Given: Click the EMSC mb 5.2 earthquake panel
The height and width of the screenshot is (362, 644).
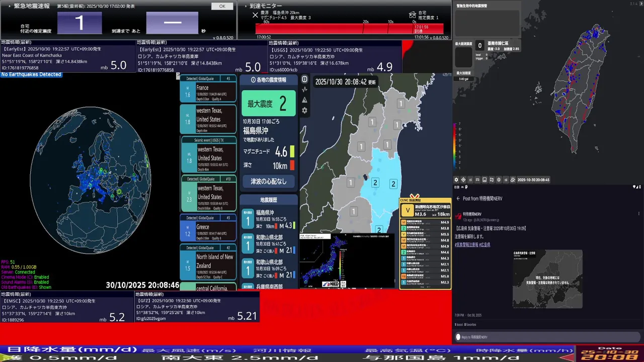Looking at the screenshot, I should tap(67, 307).
